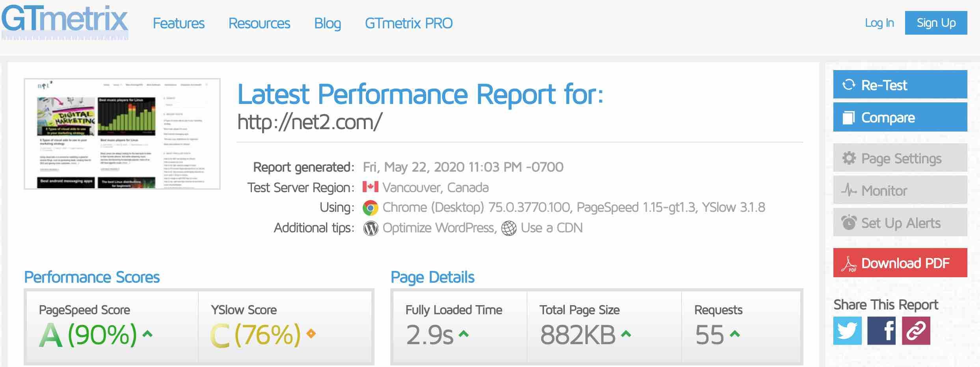The image size is (980, 367).
Task: Click the Page Settings gear icon
Action: coord(849,158)
